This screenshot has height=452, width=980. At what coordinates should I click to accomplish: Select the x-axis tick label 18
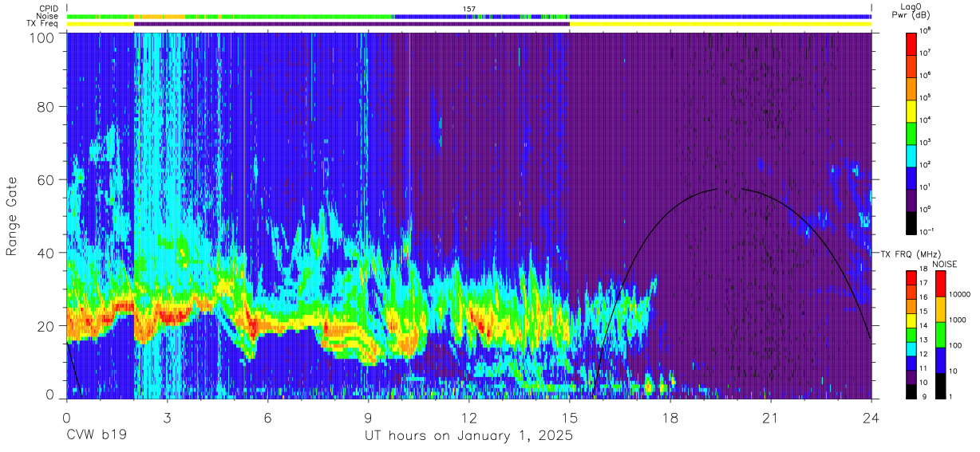click(670, 418)
